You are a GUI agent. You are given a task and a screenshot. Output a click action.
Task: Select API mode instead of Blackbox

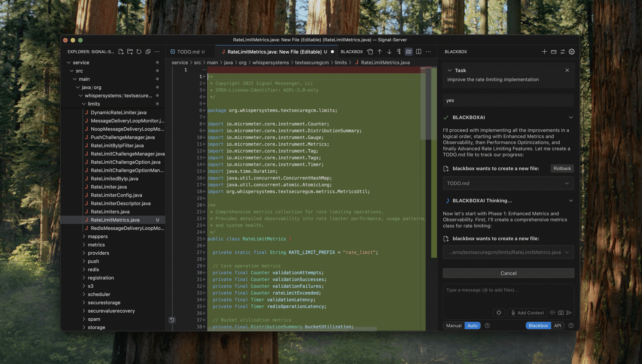point(558,325)
